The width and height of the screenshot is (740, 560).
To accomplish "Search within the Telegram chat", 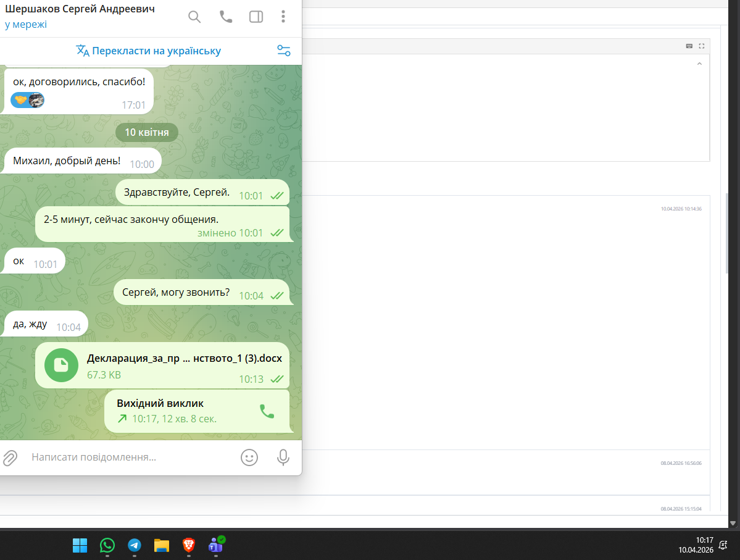I will coord(194,17).
